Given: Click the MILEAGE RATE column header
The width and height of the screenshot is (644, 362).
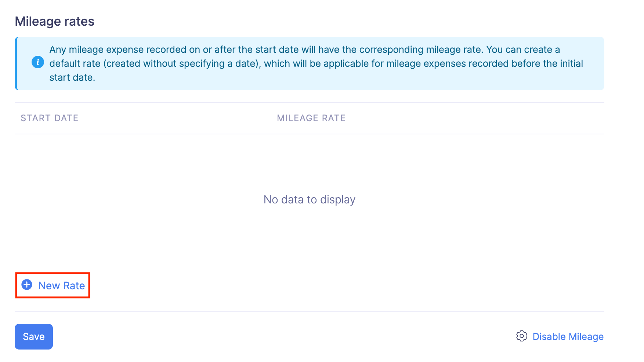Looking at the screenshot, I should (x=311, y=118).
